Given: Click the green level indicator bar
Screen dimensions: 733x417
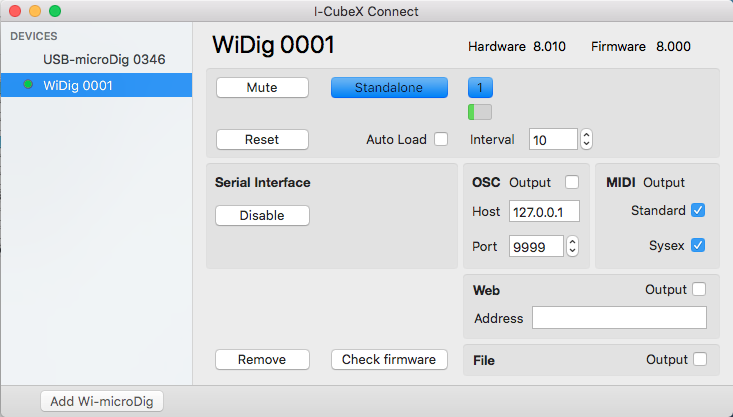Looking at the screenshot, I should point(480,112).
